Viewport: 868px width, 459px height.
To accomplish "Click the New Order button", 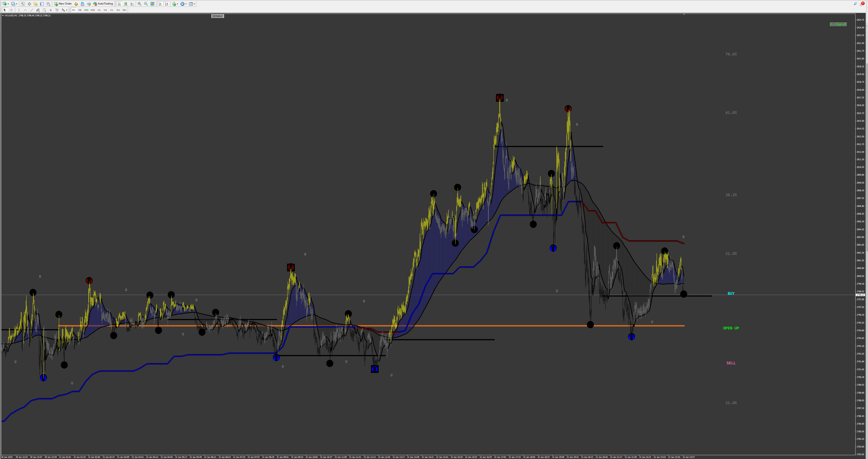I will [63, 4].
